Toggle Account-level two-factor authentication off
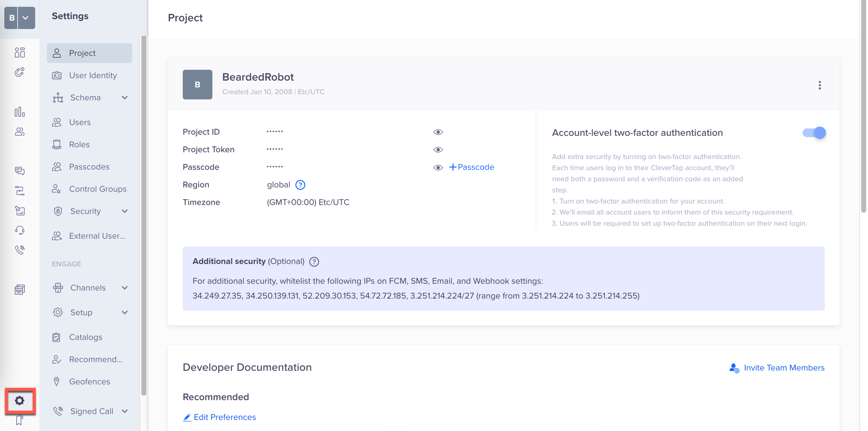The width and height of the screenshot is (868, 431). point(814,133)
